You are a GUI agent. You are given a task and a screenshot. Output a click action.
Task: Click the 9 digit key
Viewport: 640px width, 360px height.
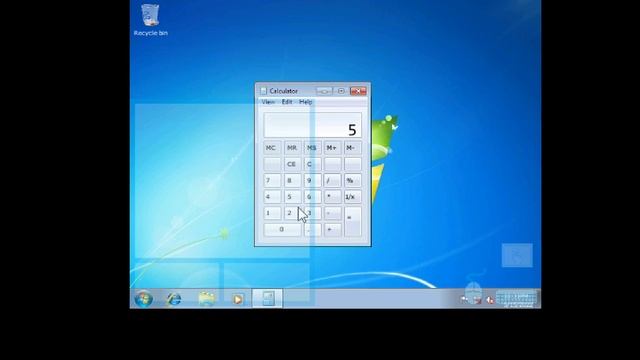point(312,180)
